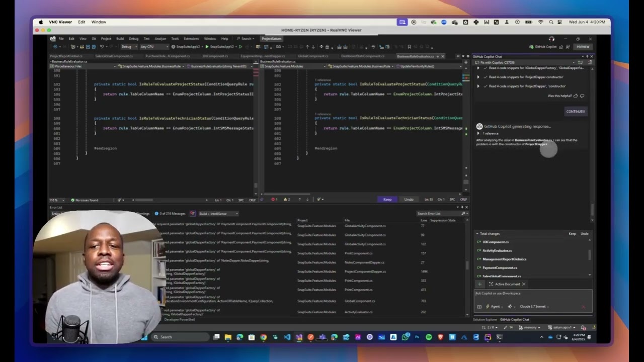Image resolution: width=644 pixels, height=362 pixels.
Task: Click Keep in Total changes header
Action: pyautogui.click(x=572, y=234)
